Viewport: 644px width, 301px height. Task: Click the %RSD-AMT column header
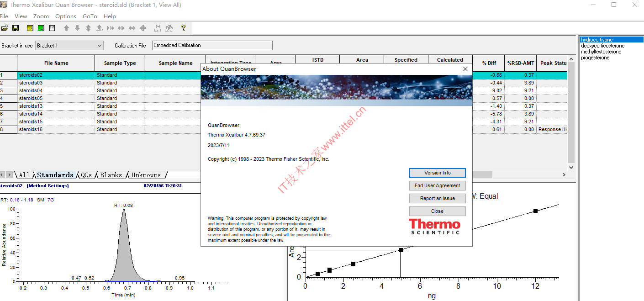point(521,63)
